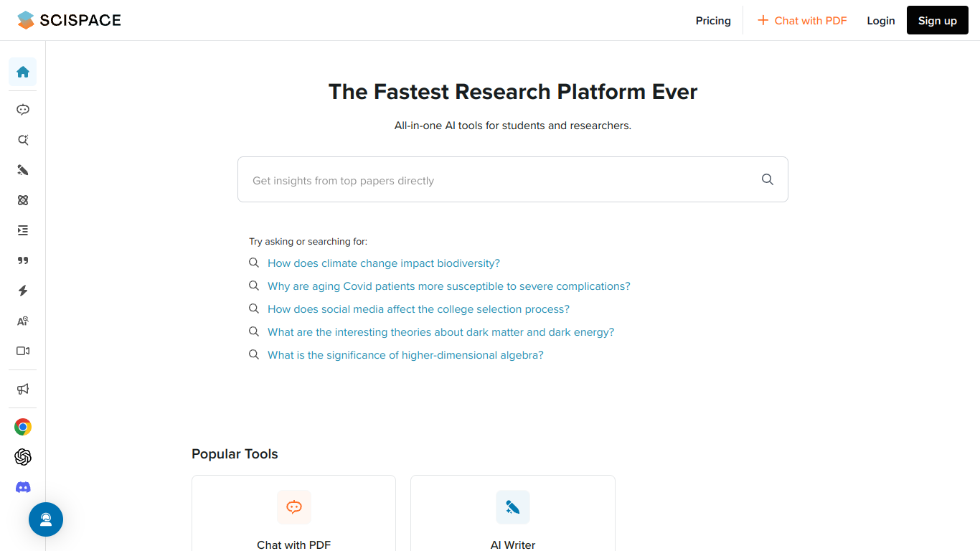Click 'Try asking or searching for:' text
This screenshot has height=551, width=980.
click(x=308, y=242)
